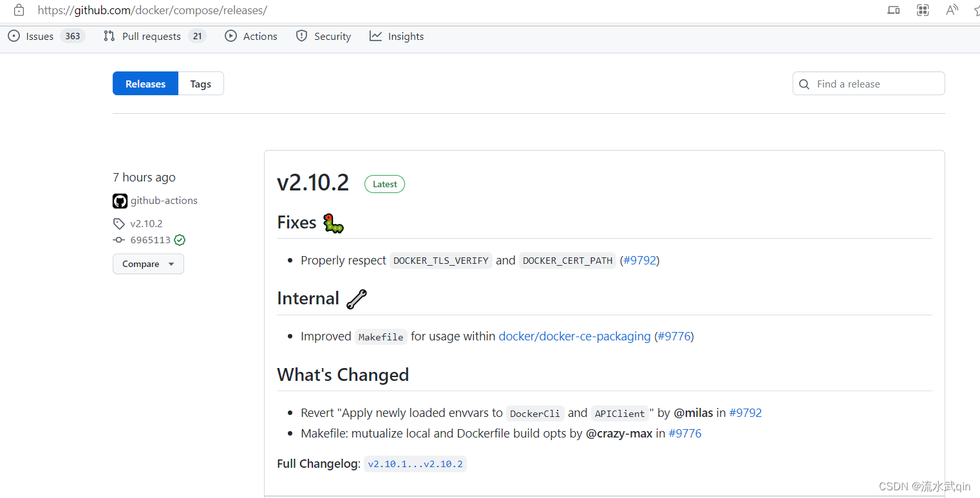Click the Issues count badge 363
The height and width of the screenshot is (498, 980).
(x=73, y=36)
